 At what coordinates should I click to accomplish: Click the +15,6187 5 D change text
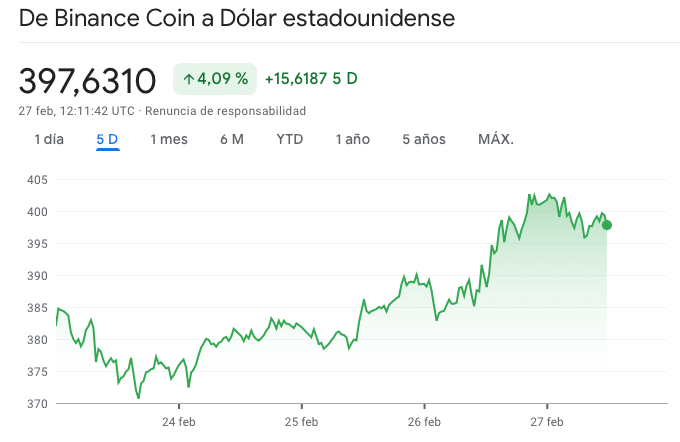[x=311, y=78]
